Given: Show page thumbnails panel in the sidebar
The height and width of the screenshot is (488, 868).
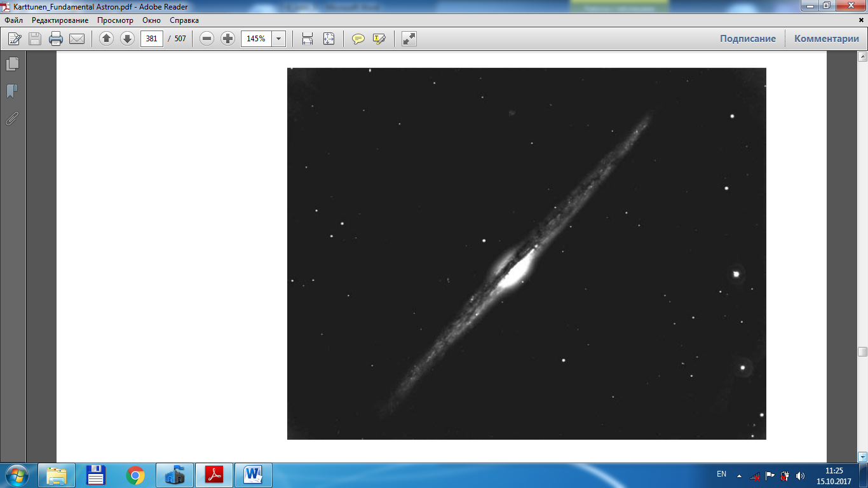Looking at the screenshot, I should pos(12,64).
